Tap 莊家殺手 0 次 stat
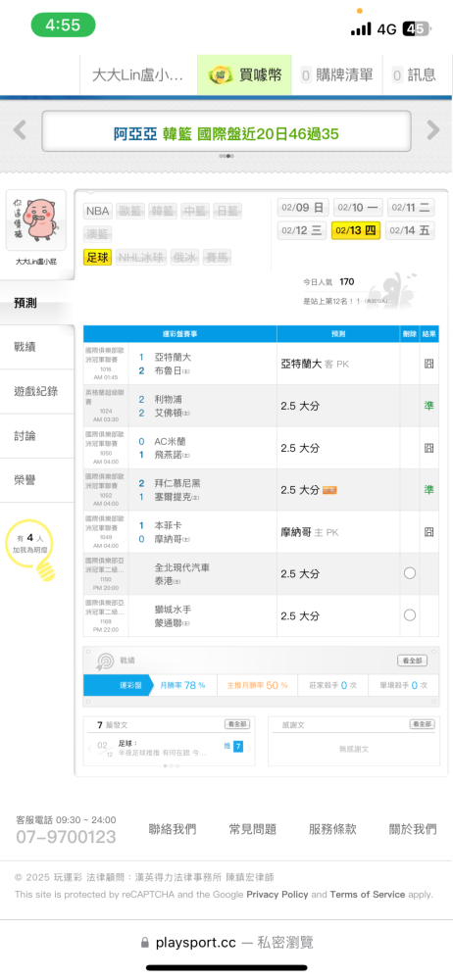Screen dimensions: 453x980 331,685
